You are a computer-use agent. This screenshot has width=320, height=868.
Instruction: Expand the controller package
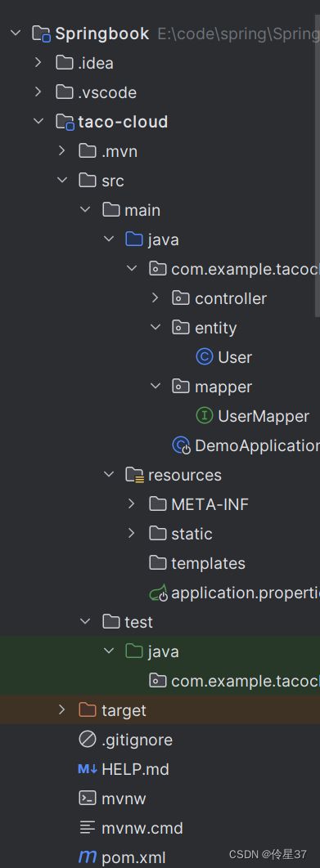pyautogui.click(x=155, y=298)
